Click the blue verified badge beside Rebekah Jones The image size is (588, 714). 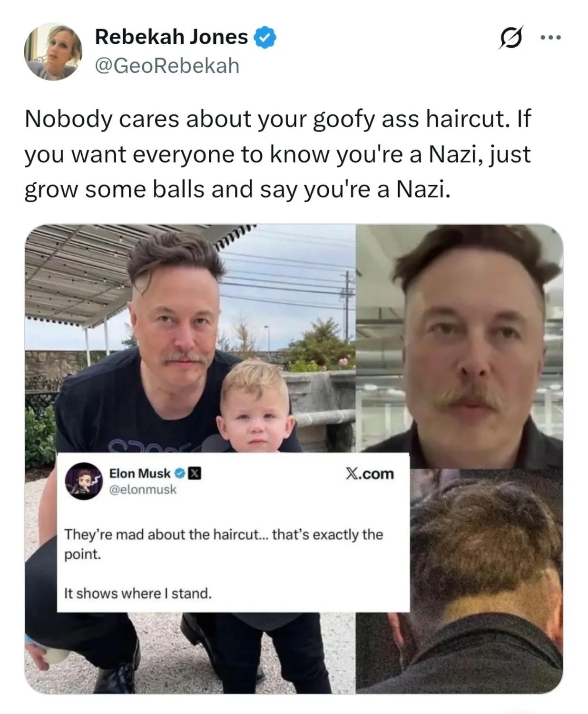click(x=265, y=37)
